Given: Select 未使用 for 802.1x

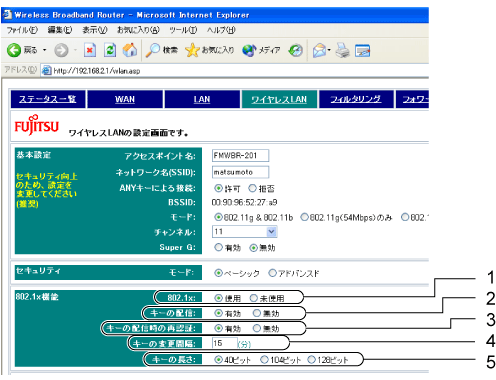Looking at the screenshot, I should pos(254,298).
